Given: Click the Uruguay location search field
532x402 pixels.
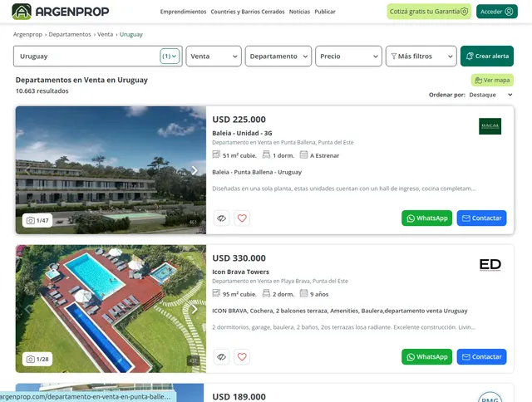Looking at the screenshot, I should coord(98,56).
